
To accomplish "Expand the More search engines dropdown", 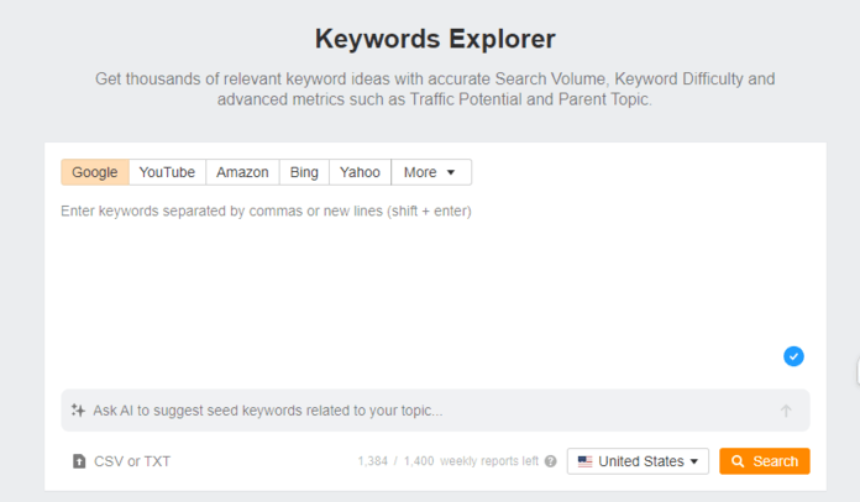I will (431, 172).
